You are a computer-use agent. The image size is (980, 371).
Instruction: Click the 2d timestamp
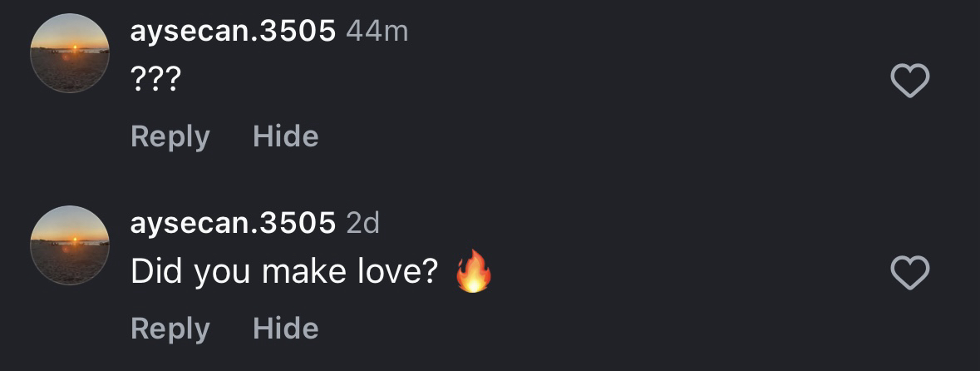(x=362, y=223)
